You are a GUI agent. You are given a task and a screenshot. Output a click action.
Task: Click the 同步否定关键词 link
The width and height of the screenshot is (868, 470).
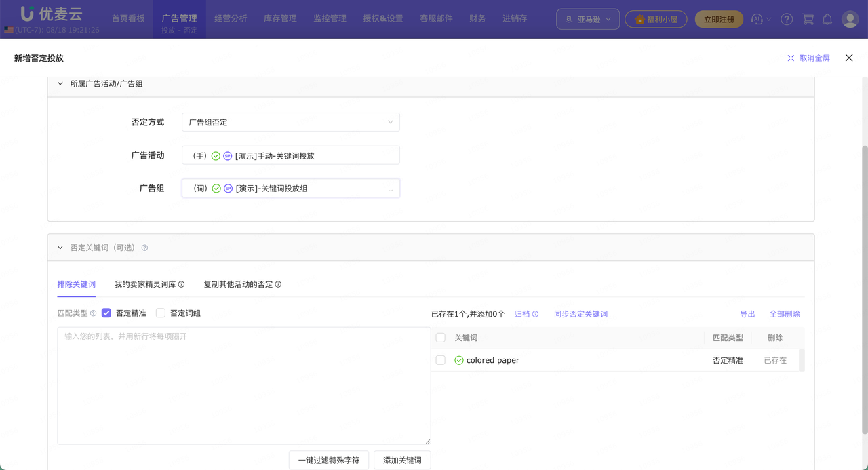580,314
